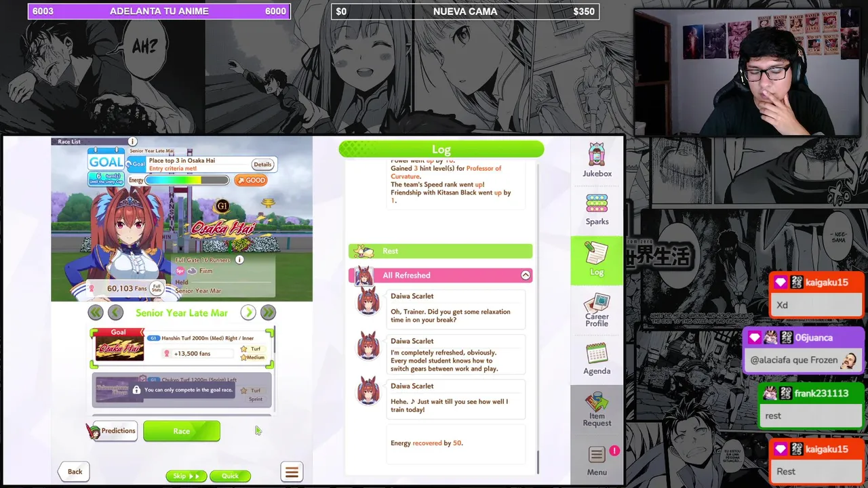Viewport: 868px width, 488px height.
Task: Click the 6 turn(s) Until the Unity Cup badge
Action: point(106,179)
